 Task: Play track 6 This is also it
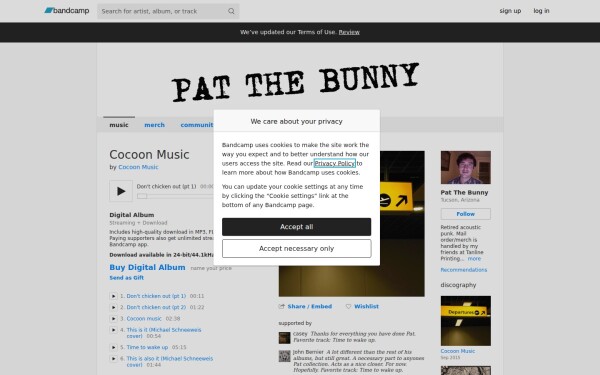[x=113, y=359]
